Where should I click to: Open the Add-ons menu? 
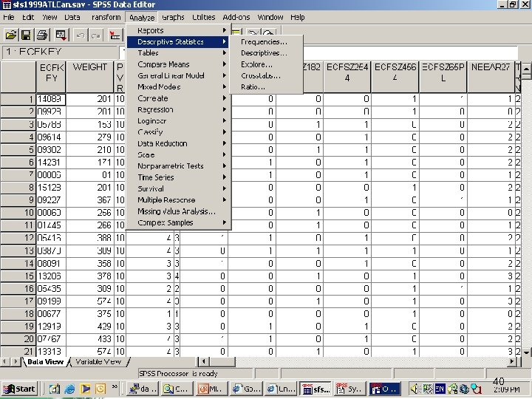coord(236,17)
